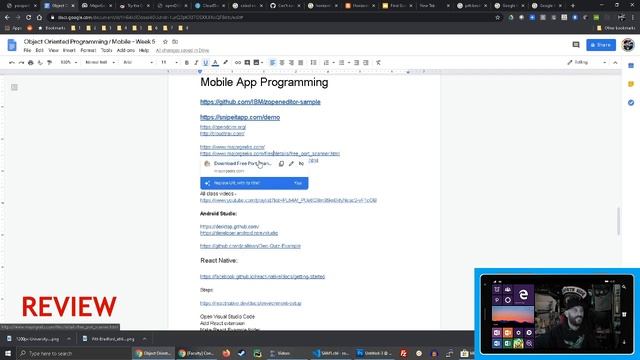Decrease the indent

click(357, 62)
